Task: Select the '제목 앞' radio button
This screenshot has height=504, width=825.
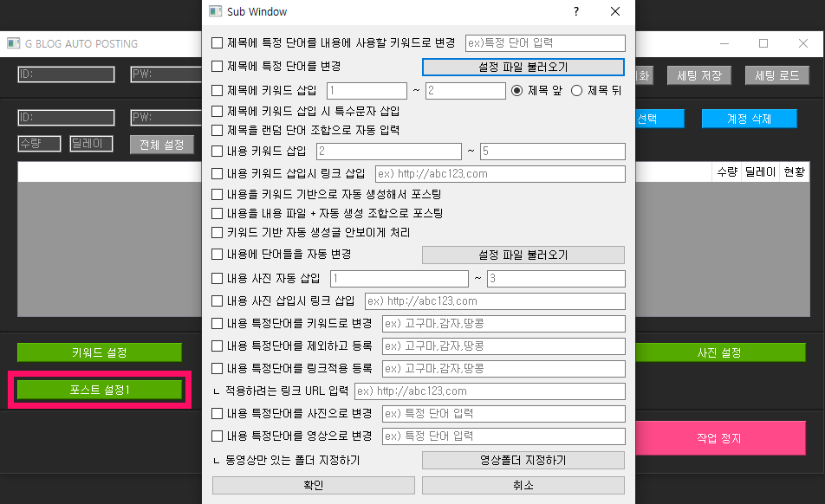Action: click(517, 90)
